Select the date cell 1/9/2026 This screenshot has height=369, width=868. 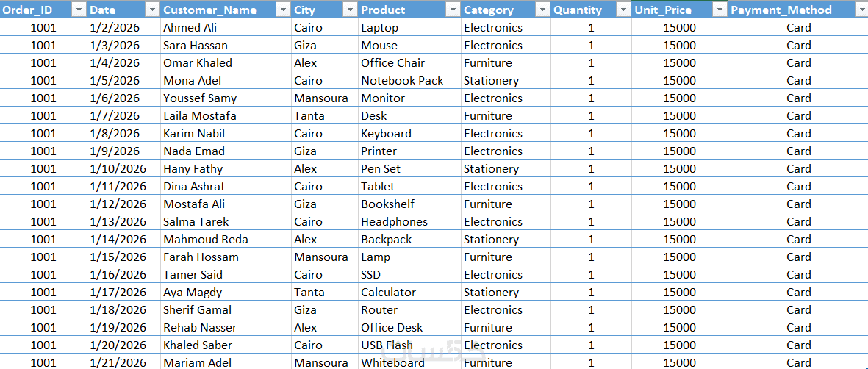115,151
